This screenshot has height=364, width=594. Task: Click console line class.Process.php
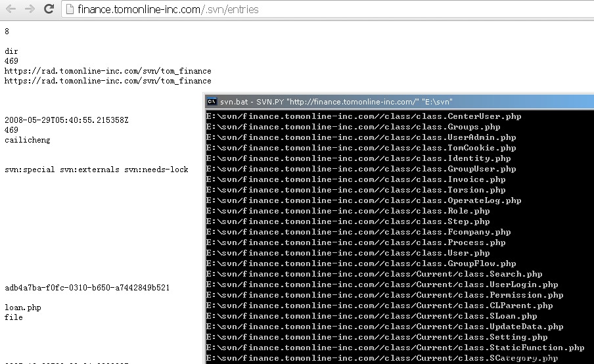[x=355, y=242]
